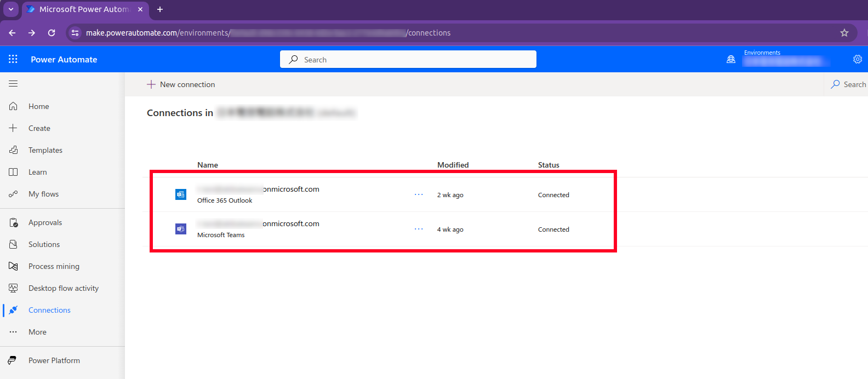Click the Office 365 Outlook connection name

point(258,189)
